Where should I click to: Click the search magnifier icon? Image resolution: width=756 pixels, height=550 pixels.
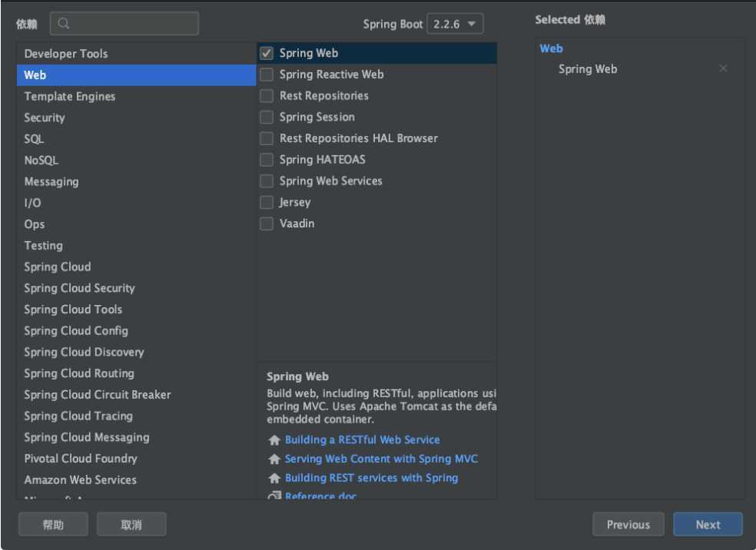64,24
